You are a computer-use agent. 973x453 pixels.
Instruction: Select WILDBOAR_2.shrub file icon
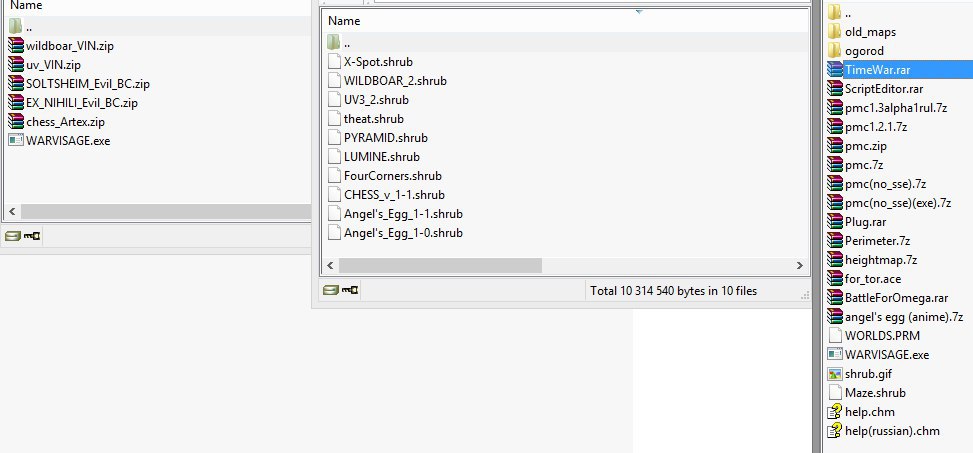tap(334, 81)
